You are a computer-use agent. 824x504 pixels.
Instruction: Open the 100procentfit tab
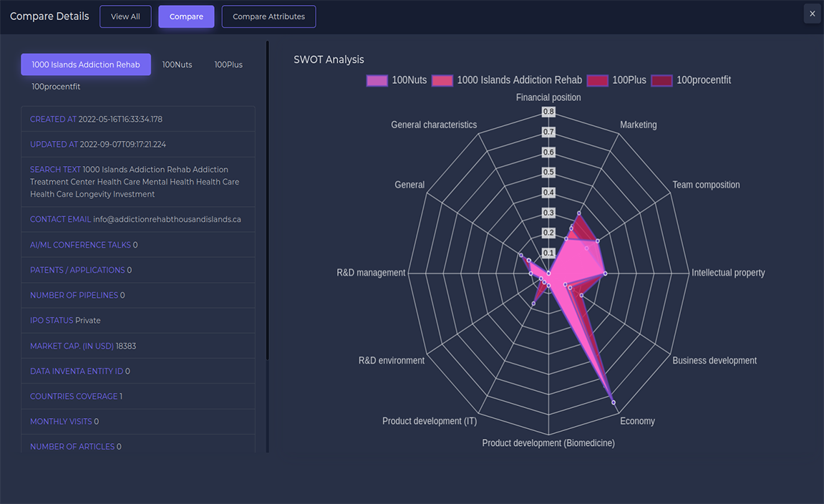pyautogui.click(x=56, y=87)
